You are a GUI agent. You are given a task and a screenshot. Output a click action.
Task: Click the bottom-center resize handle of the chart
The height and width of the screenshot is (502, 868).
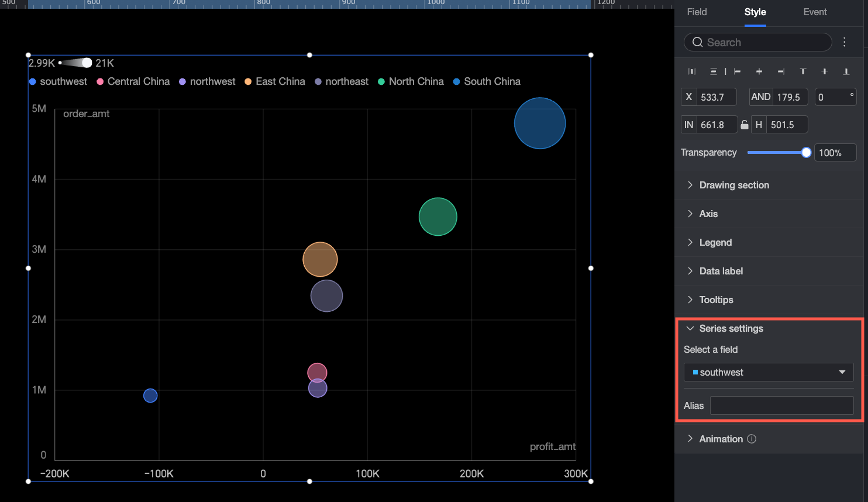click(x=309, y=482)
